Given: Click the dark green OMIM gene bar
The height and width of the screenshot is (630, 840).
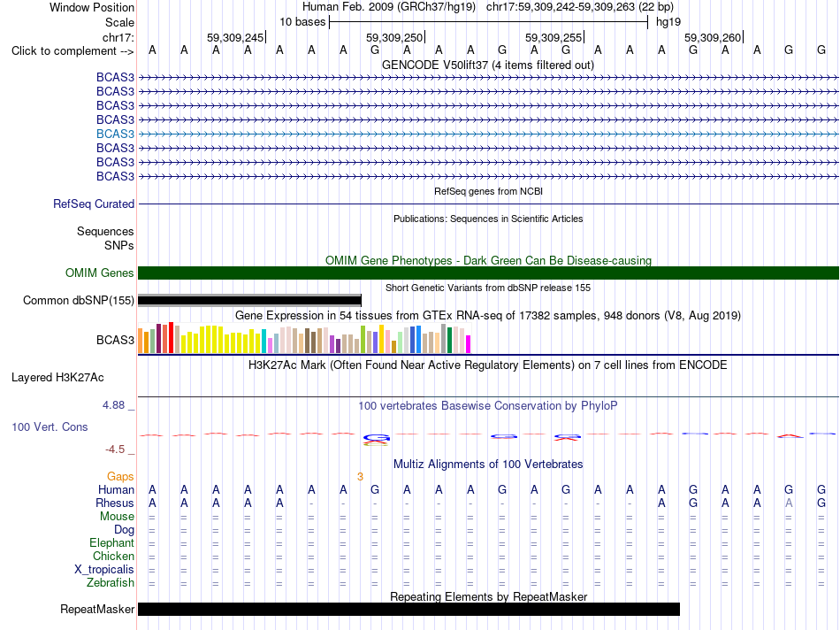Looking at the screenshot, I should pyautogui.click(x=488, y=273).
